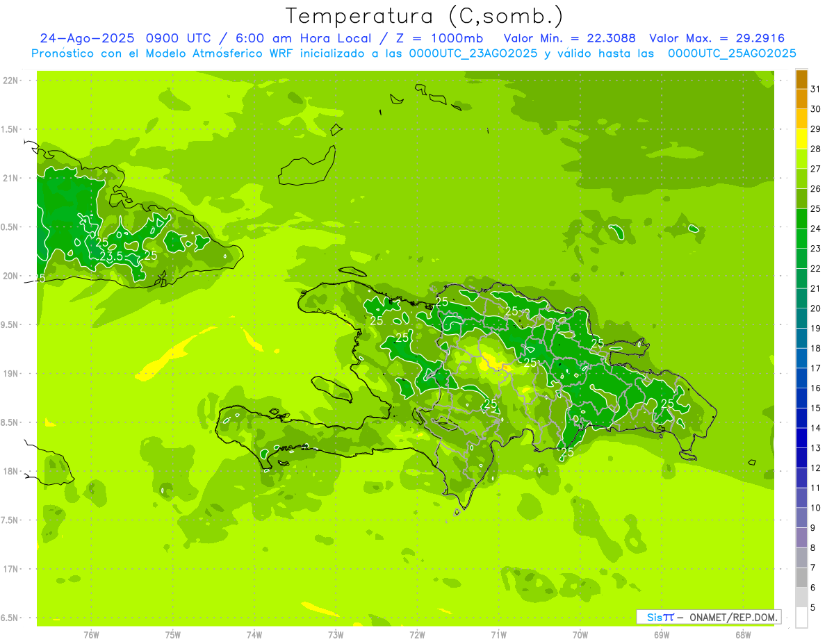Click the "18N" latitude axis label
Image resolution: width=834 pixels, height=644 pixels.
(x=10, y=471)
